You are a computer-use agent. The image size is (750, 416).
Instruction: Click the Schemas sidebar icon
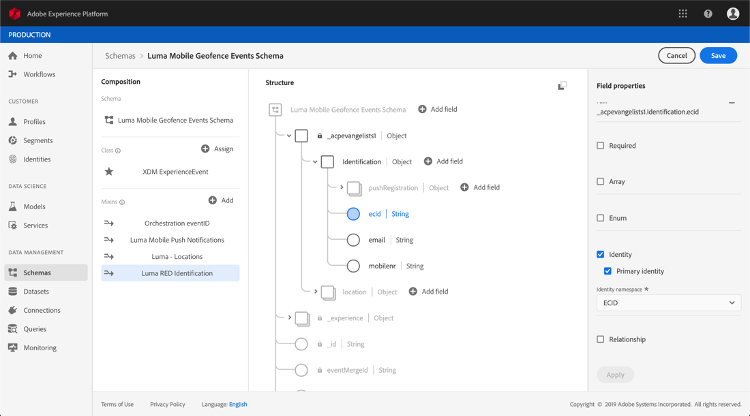(13, 273)
